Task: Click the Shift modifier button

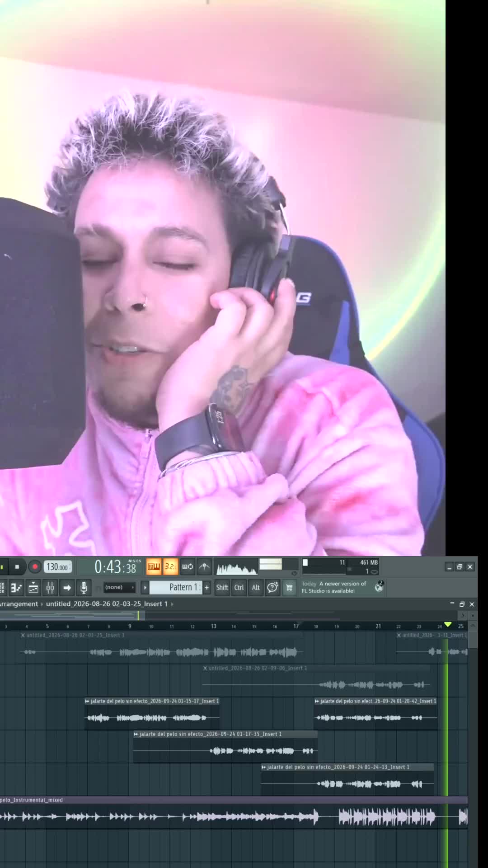Action: [222, 587]
